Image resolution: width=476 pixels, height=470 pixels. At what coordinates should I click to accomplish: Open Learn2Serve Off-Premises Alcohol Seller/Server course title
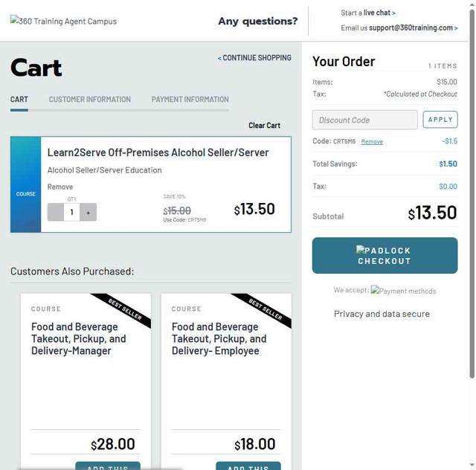click(x=158, y=152)
